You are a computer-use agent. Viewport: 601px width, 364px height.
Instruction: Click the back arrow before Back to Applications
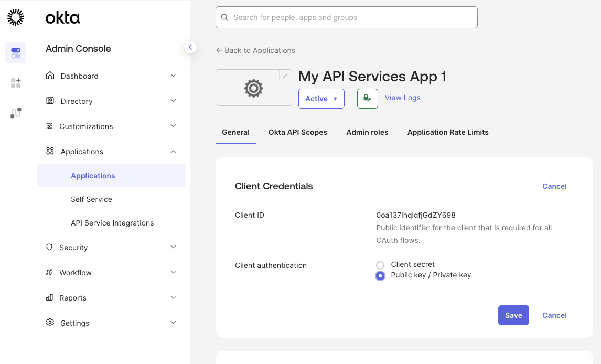point(219,50)
